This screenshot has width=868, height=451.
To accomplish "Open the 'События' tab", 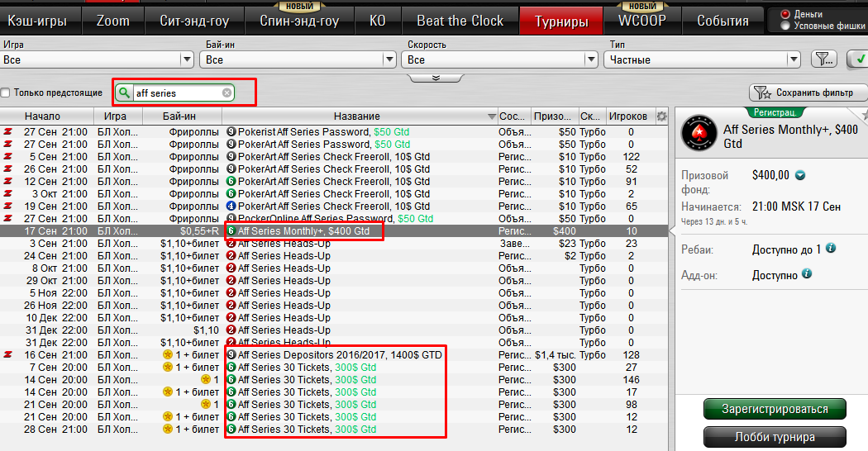I will coord(723,21).
